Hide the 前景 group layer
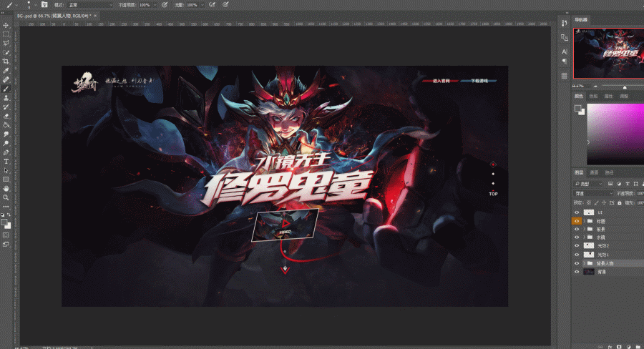This screenshot has width=644, height=349. [577, 229]
